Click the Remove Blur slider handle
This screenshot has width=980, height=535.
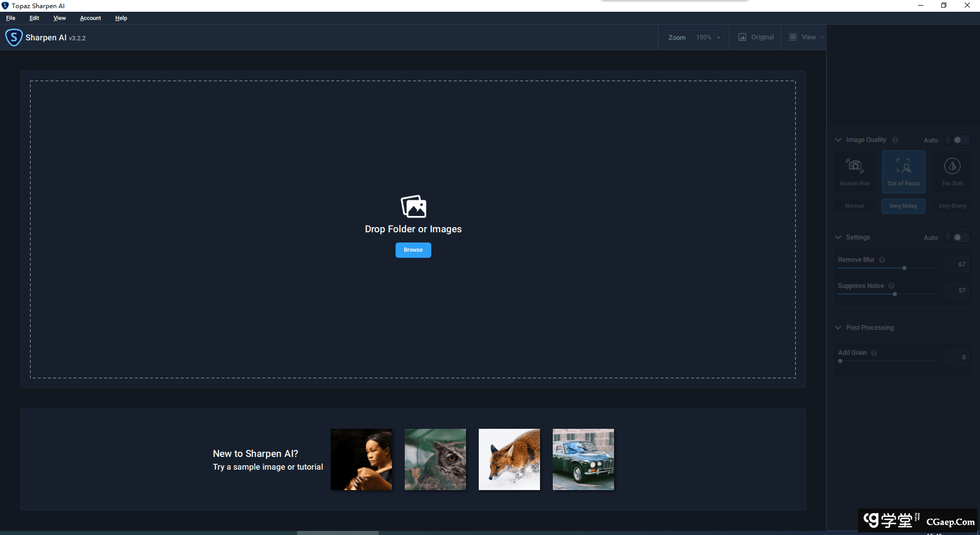click(904, 268)
